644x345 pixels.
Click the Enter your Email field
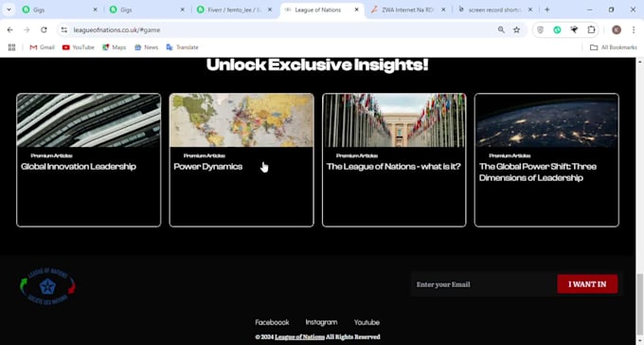483,284
